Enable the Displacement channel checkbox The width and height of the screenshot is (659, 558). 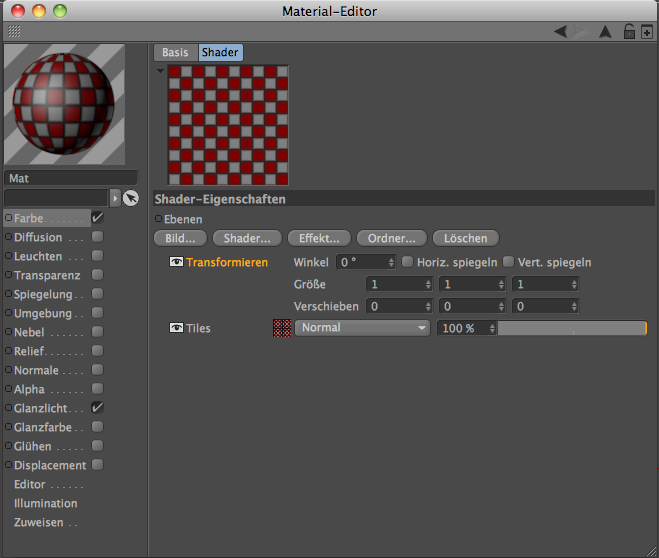pos(97,465)
